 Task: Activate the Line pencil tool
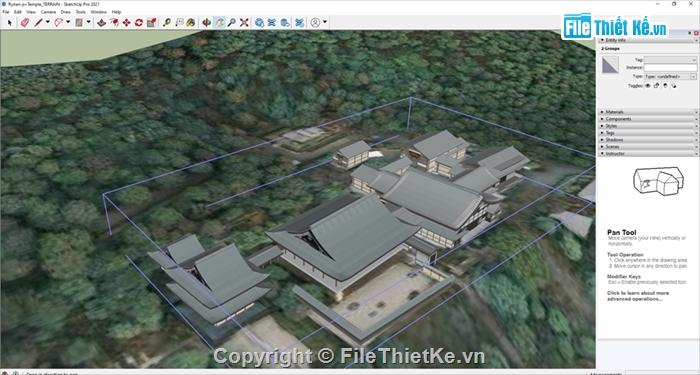coord(38,22)
